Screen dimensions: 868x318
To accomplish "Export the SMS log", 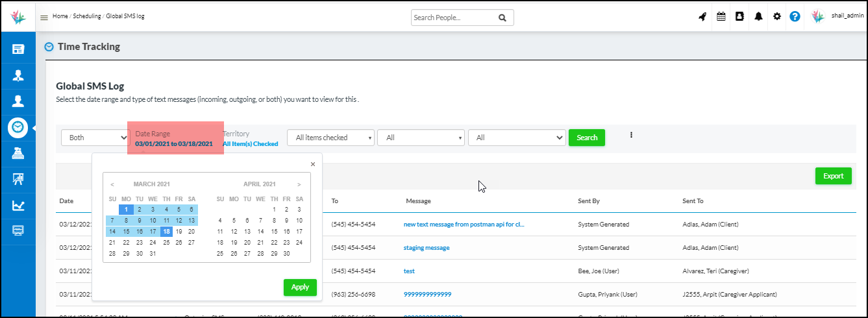I will 833,176.
